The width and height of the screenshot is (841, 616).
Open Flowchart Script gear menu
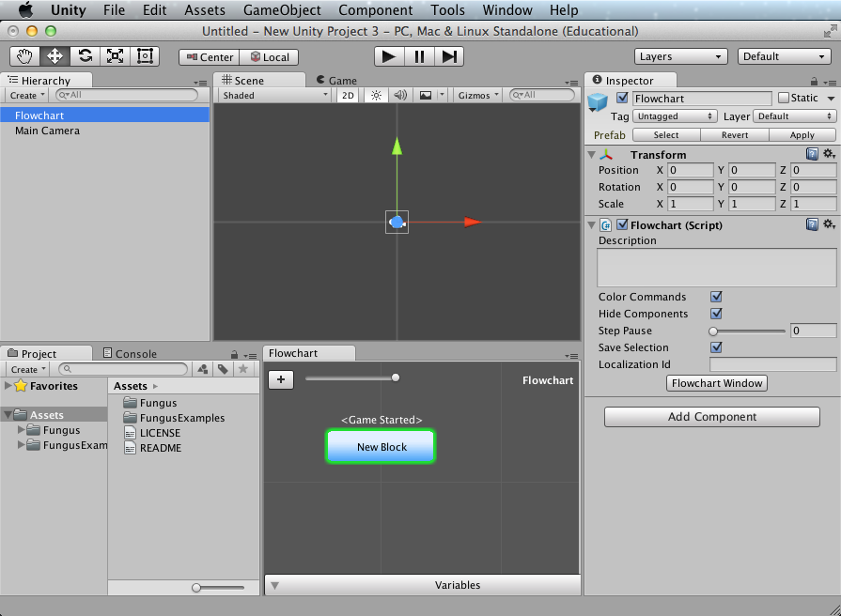click(x=829, y=224)
